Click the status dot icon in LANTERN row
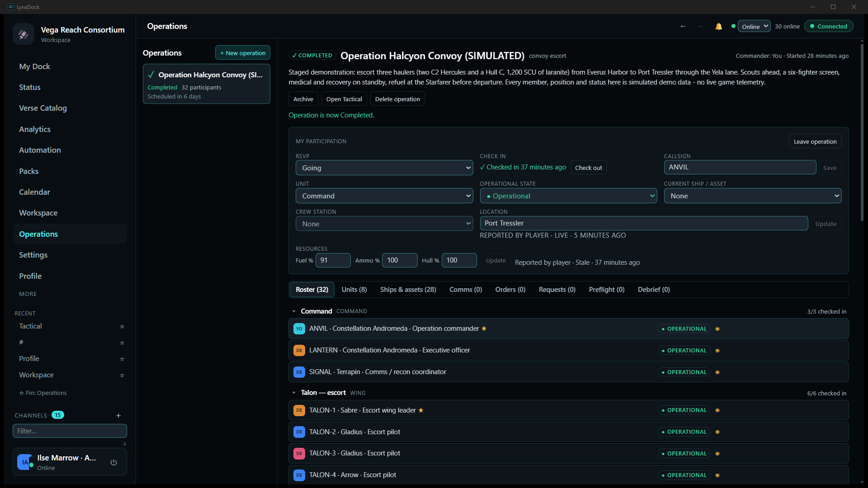 pos(717,351)
